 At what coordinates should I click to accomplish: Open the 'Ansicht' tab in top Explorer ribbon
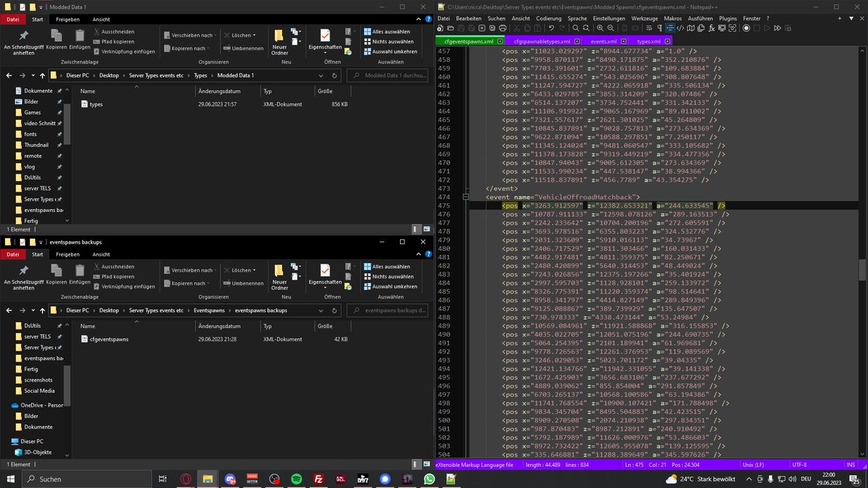(101, 20)
